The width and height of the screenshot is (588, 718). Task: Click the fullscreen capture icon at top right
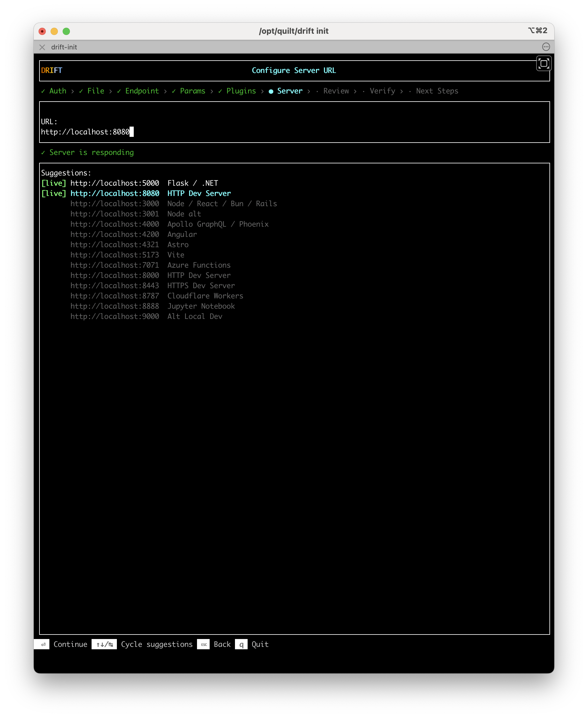pos(544,63)
